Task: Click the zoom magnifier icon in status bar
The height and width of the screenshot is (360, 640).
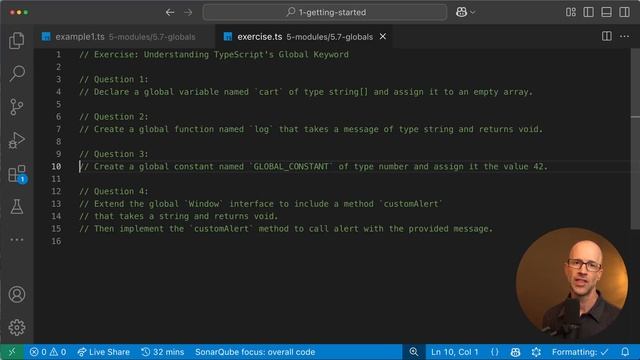Action: coord(413,352)
